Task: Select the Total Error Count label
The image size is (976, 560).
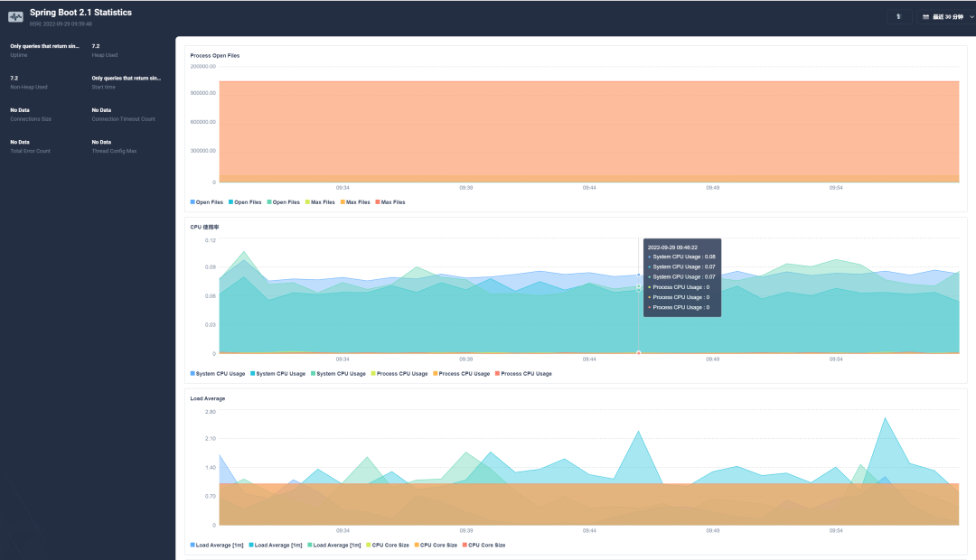Action: 30,151
